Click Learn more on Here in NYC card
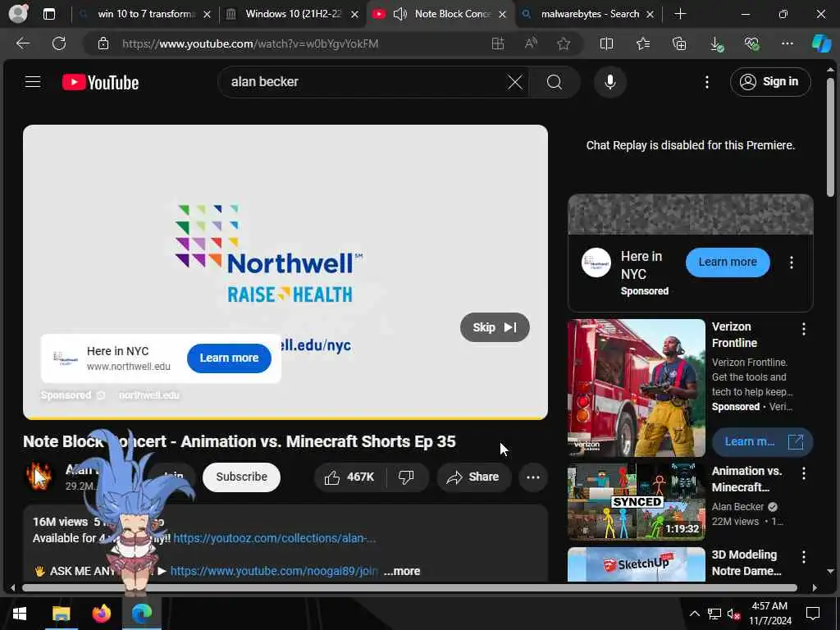The height and width of the screenshot is (630, 840). [x=727, y=262]
